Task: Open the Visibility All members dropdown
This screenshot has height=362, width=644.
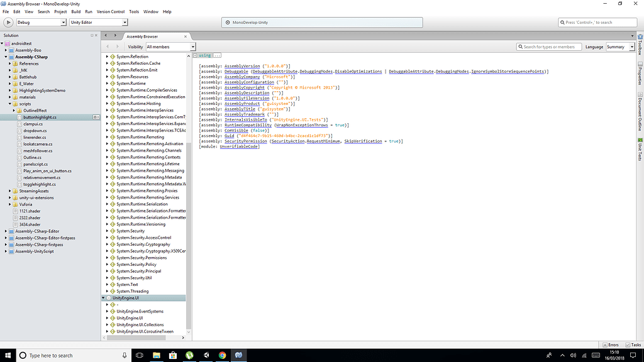Action: click(x=170, y=47)
